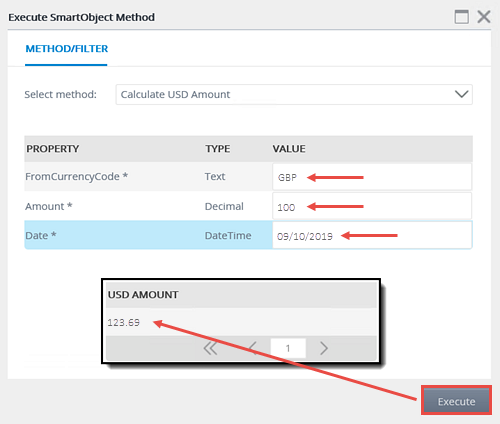Edit the Amount value field 100
Image resolution: width=500 pixels, height=424 pixels.
(372, 206)
